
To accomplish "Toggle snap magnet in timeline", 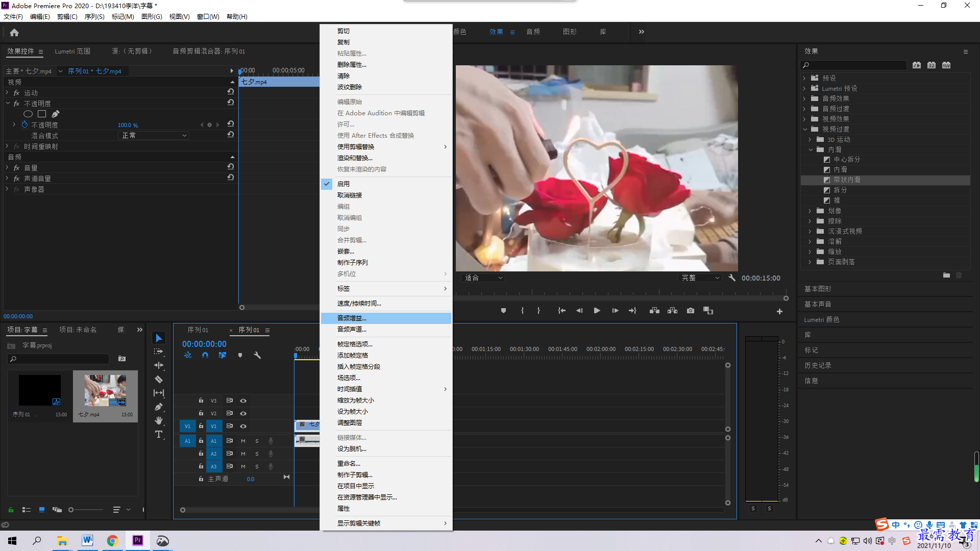I will tap(205, 355).
